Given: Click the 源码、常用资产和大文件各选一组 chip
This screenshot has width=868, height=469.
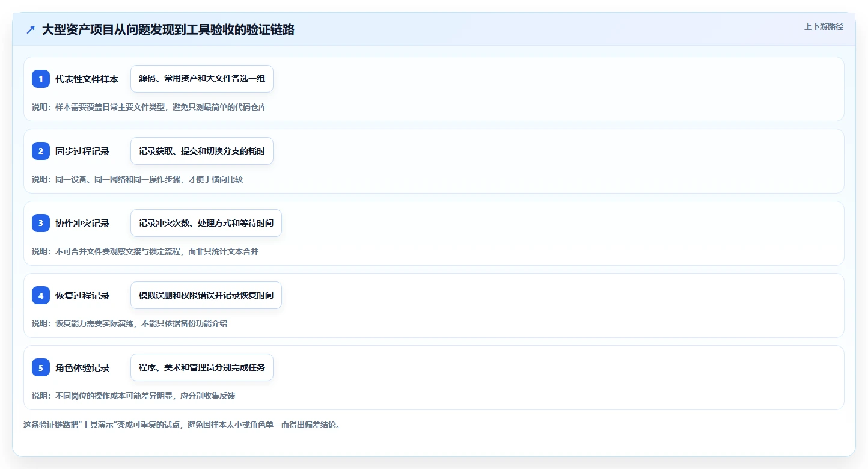Looking at the screenshot, I should click(202, 79).
